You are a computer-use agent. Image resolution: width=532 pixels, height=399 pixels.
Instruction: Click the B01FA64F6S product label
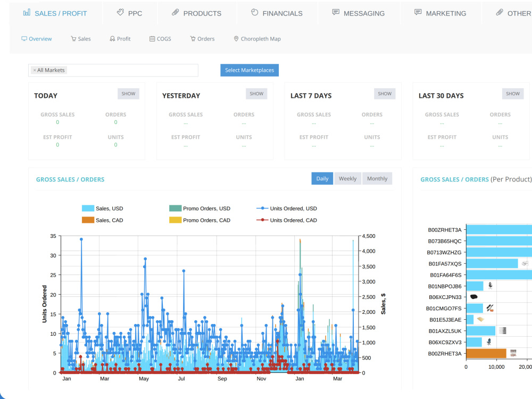446,275
